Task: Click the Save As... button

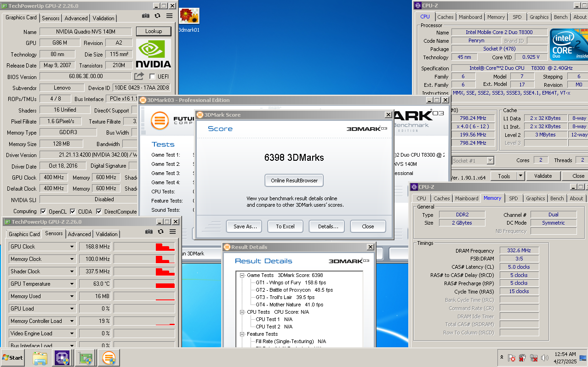Action: [244, 226]
